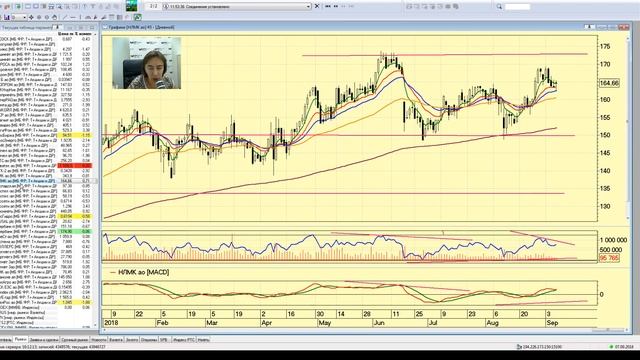Select the trend line drawing tool

tap(65, 18)
